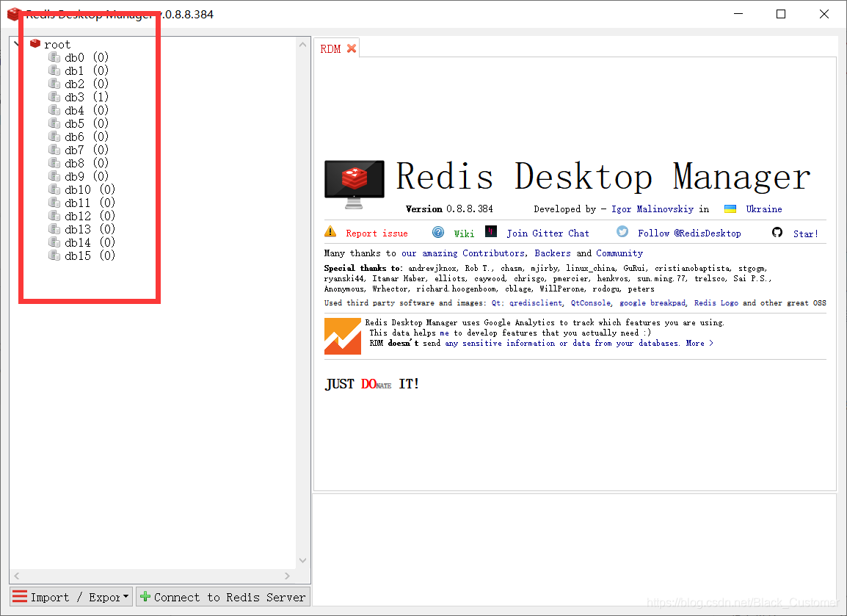Click inside the bottom log panel
The width and height of the screenshot is (847, 616).
click(x=574, y=548)
